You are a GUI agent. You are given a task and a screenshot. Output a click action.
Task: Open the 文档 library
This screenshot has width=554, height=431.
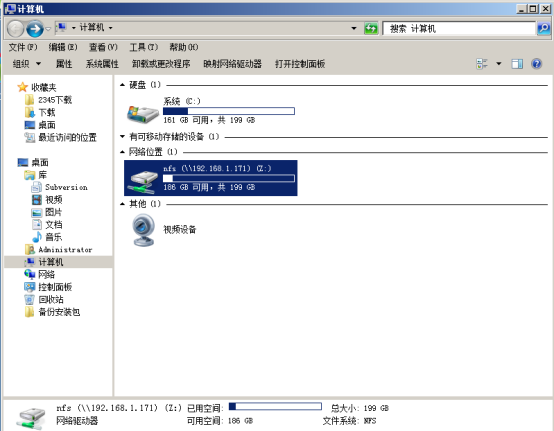(x=47, y=225)
